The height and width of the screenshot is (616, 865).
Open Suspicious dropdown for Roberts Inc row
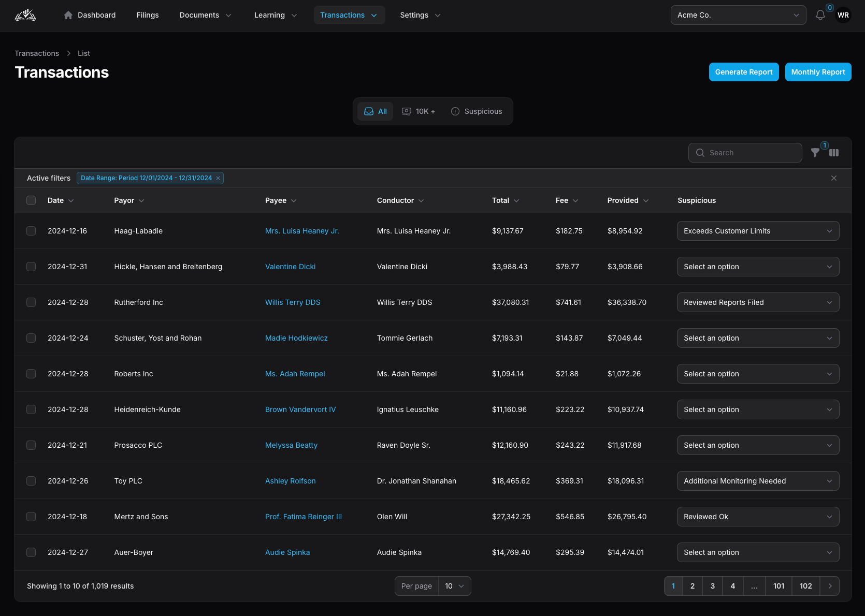coord(758,374)
